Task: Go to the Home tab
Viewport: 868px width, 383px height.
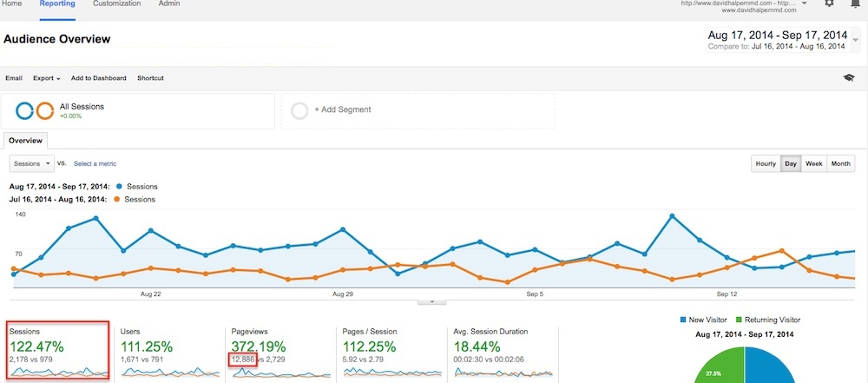Action: pos(12,3)
